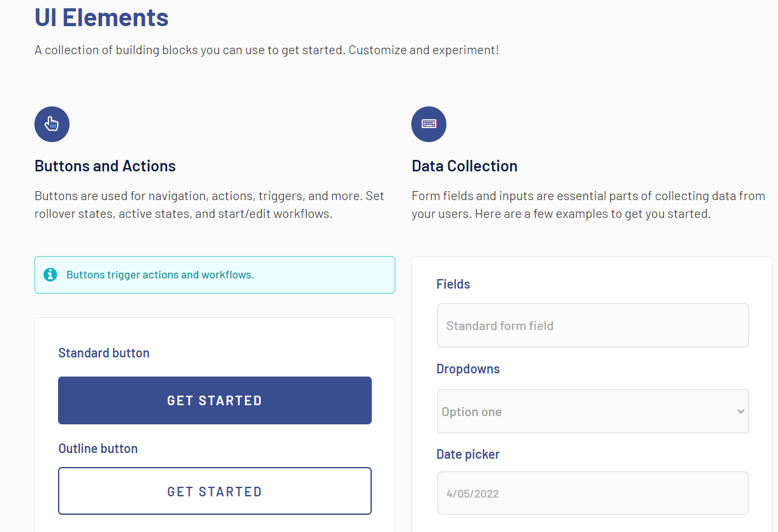Click the collection of building blocks subtitle

pos(267,50)
